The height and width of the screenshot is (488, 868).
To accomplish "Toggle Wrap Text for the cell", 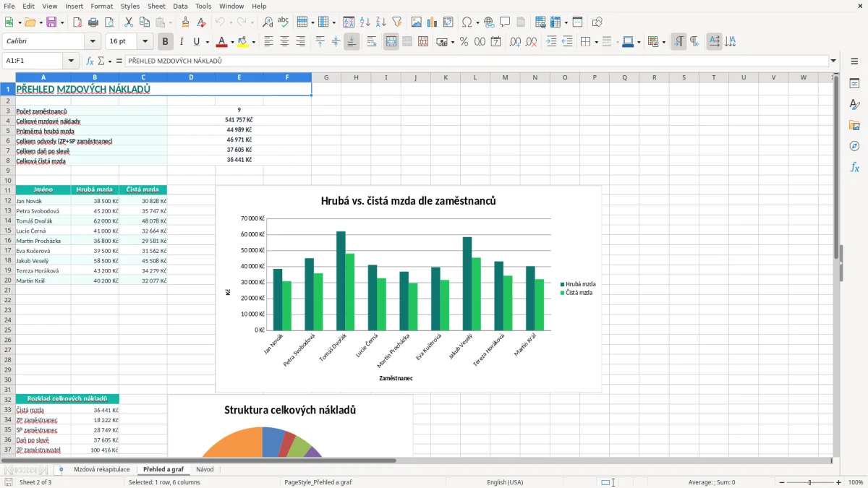I will coord(371,42).
